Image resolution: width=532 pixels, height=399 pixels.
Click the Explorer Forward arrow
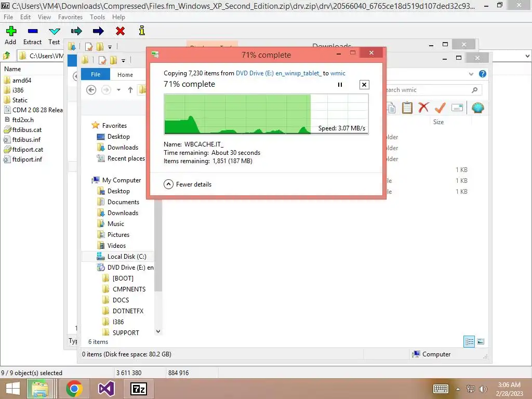click(106, 90)
